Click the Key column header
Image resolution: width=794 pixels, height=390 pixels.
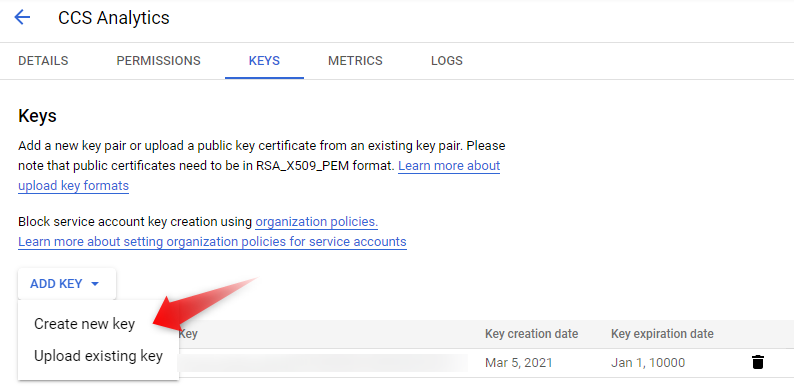pyautogui.click(x=188, y=334)
